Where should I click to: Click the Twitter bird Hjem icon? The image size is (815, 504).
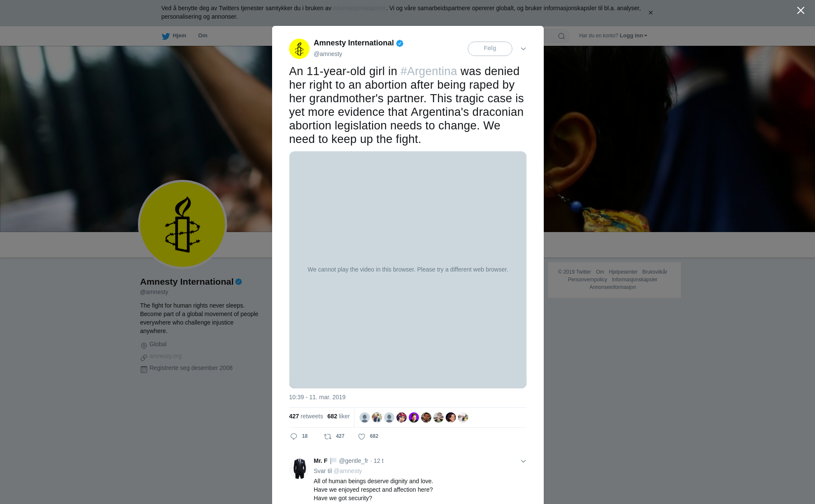click(166, 36)
